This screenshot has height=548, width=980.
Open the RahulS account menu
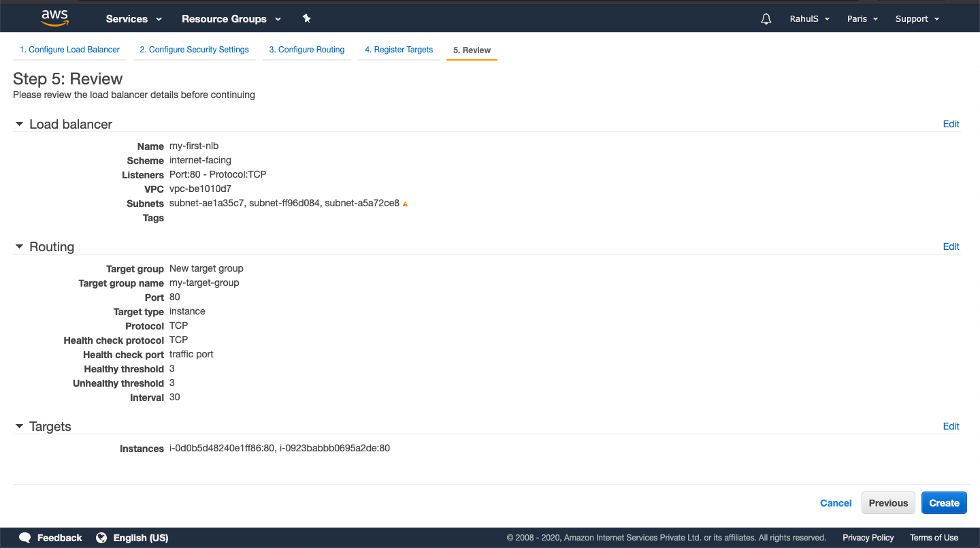(809, 18)
